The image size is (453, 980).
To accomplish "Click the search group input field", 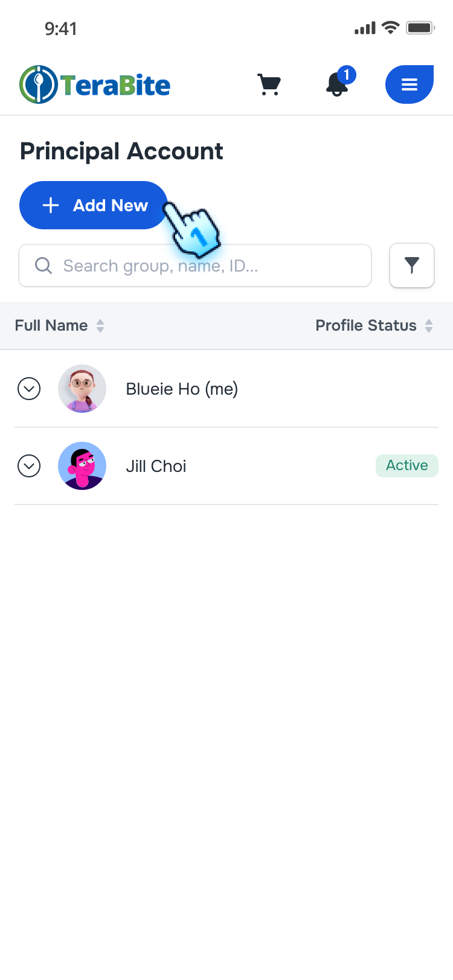I will 205,266.
